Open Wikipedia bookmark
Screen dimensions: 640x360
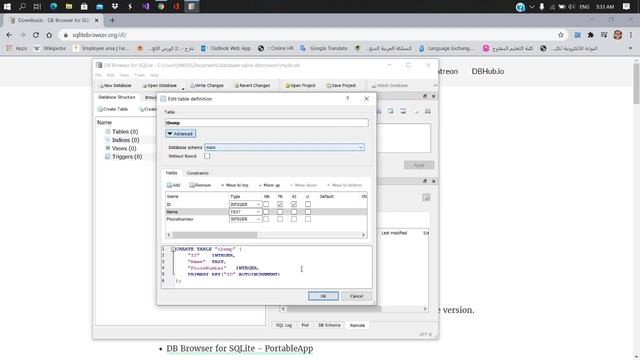50,48
